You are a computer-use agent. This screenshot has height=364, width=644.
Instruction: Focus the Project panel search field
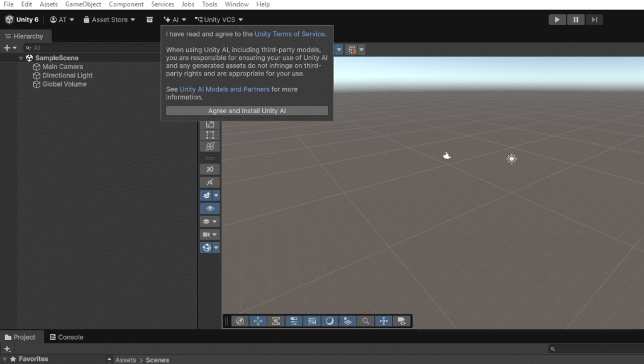point(596,349)
